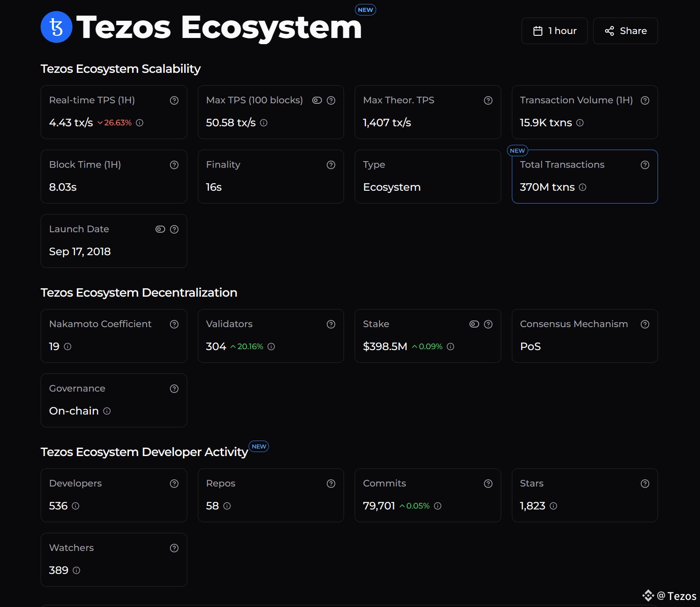Click the 8.03s block time value
Screen dimensions: 700x607
(x=63, y=187)
